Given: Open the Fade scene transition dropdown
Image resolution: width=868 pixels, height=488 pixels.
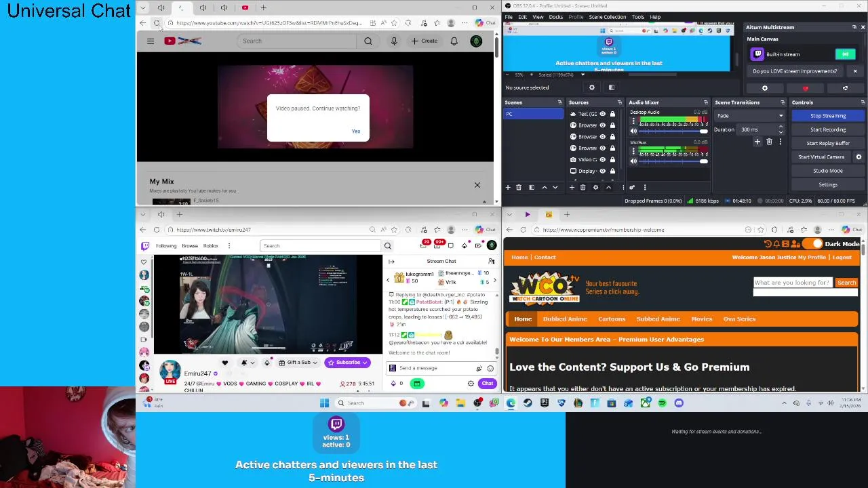Looking at the screenshot, I should 750,116.
